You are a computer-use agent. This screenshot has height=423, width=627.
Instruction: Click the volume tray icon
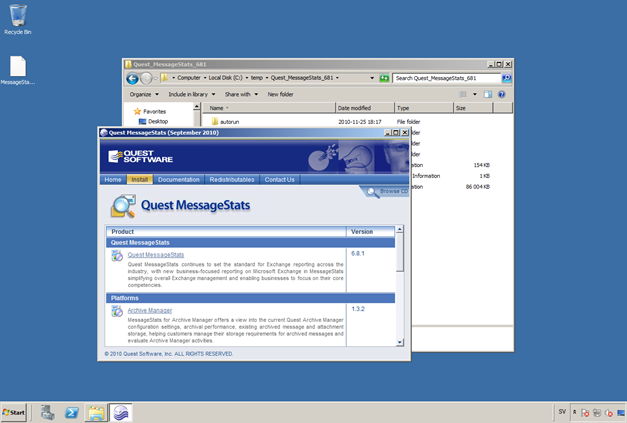click(x=609, y=413)
